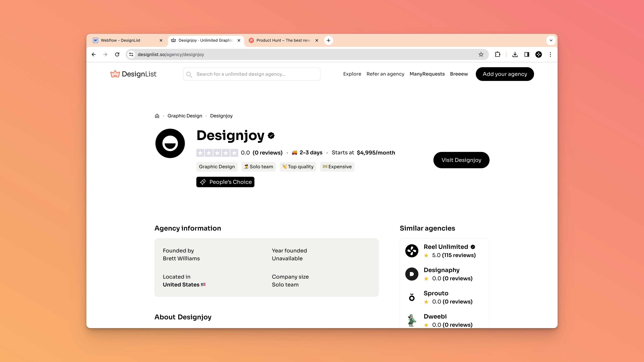This screenshot has width=644, height=362.
Task: Bookmark this page with the star icon
Action: click(481, 54)
